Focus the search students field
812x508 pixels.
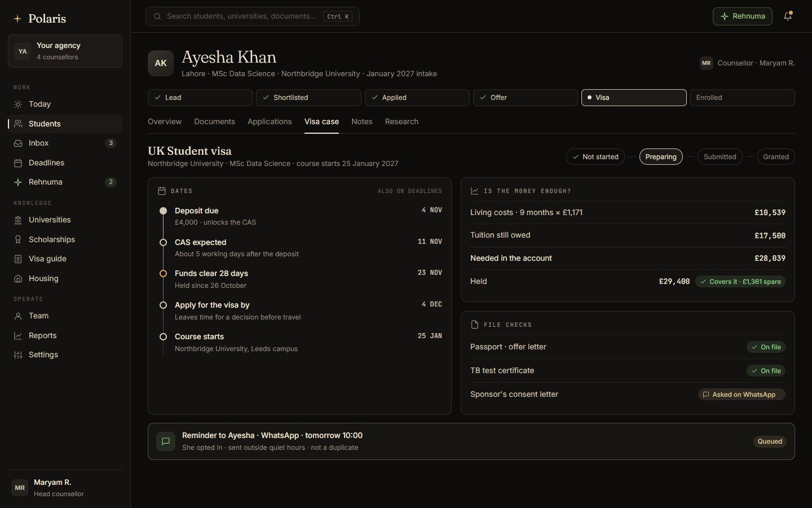click(x=253, y=16)
